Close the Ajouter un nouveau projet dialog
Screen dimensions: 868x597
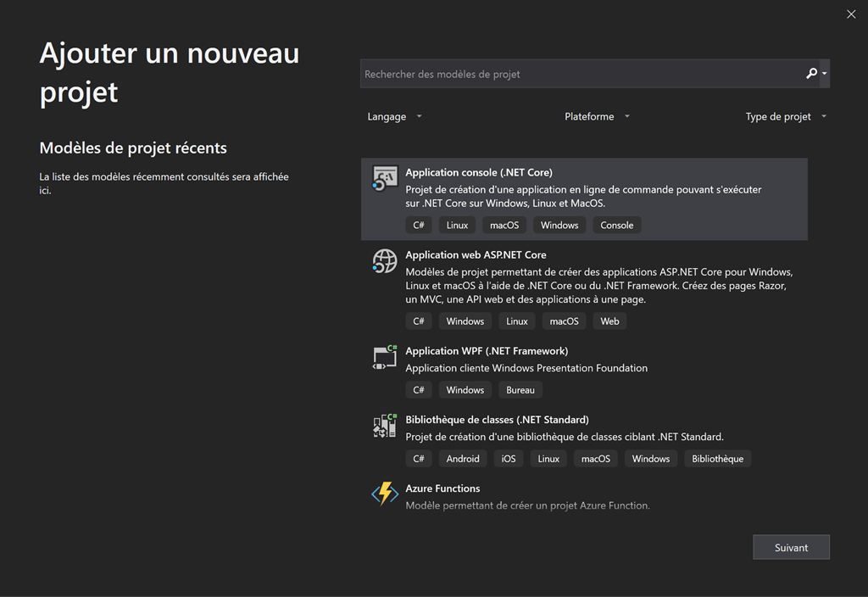[x=851, y=14]
